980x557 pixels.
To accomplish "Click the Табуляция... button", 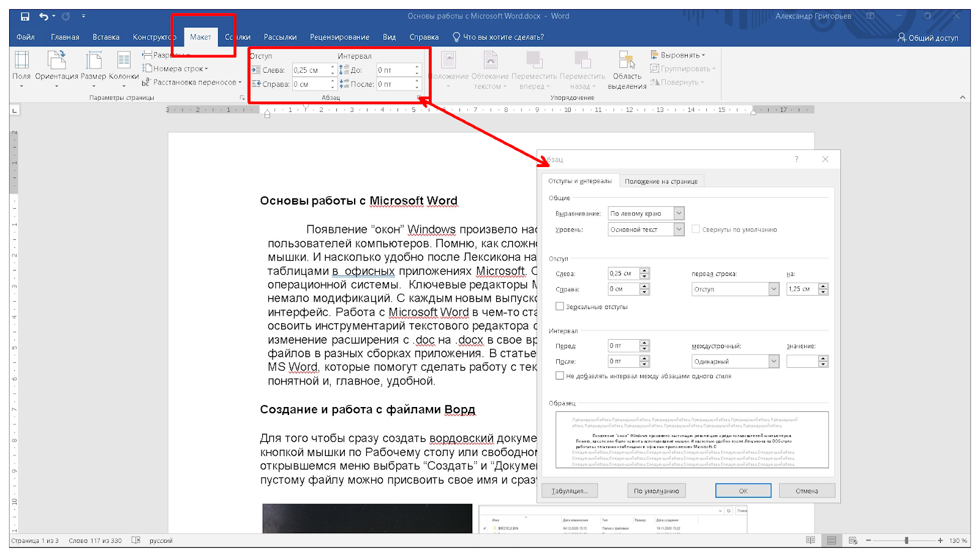I will point(570,491).
